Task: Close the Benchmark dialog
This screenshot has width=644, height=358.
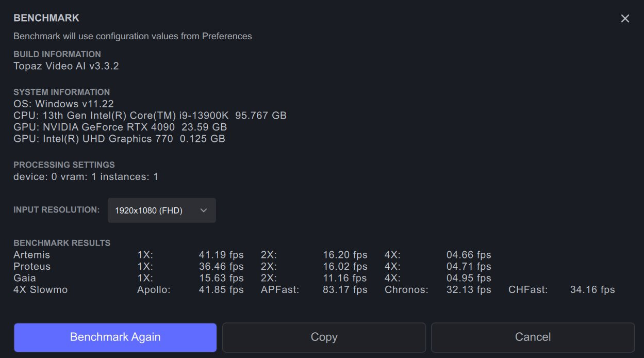Action: pyautogui.click(x=624, y=18)
